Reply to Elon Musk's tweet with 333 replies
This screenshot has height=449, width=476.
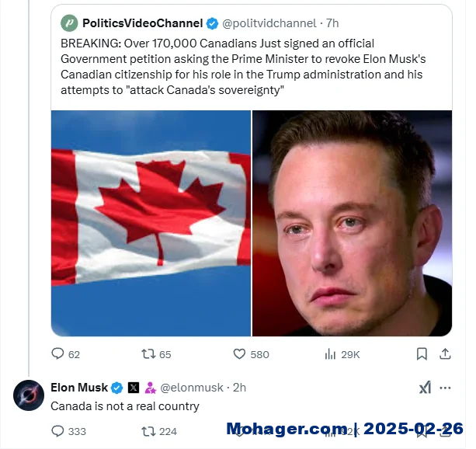[x=68, y=431]
